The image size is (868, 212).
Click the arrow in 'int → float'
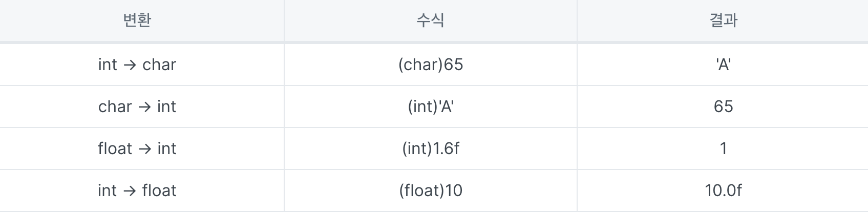tap(130, 191)
